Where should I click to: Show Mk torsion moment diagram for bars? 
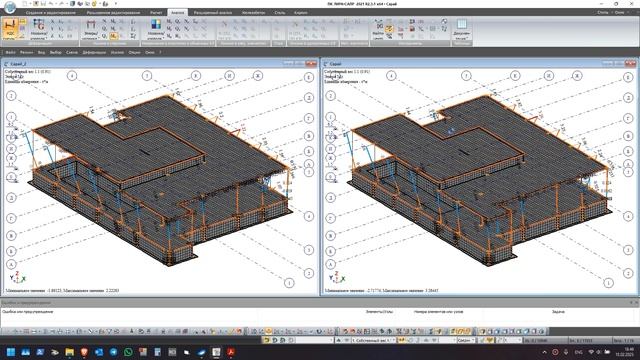coord(113,22)
